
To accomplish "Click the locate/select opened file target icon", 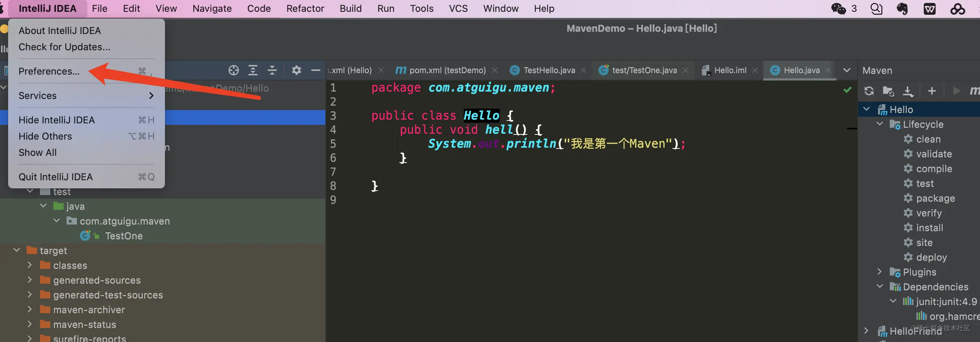I will (x=234, y=70).
